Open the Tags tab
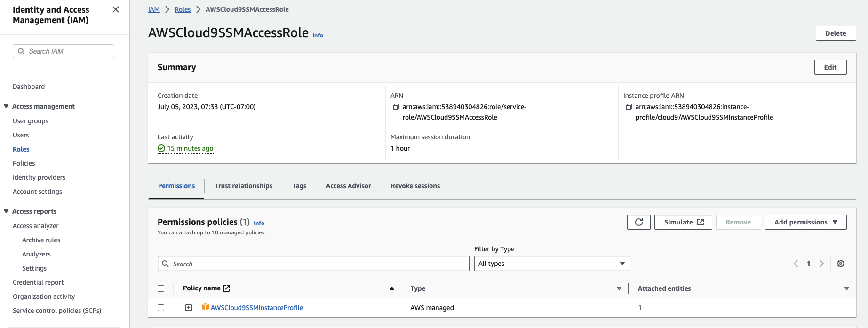Screen dimensions: 868x328 pyautogui.click(x=299, y=186)
